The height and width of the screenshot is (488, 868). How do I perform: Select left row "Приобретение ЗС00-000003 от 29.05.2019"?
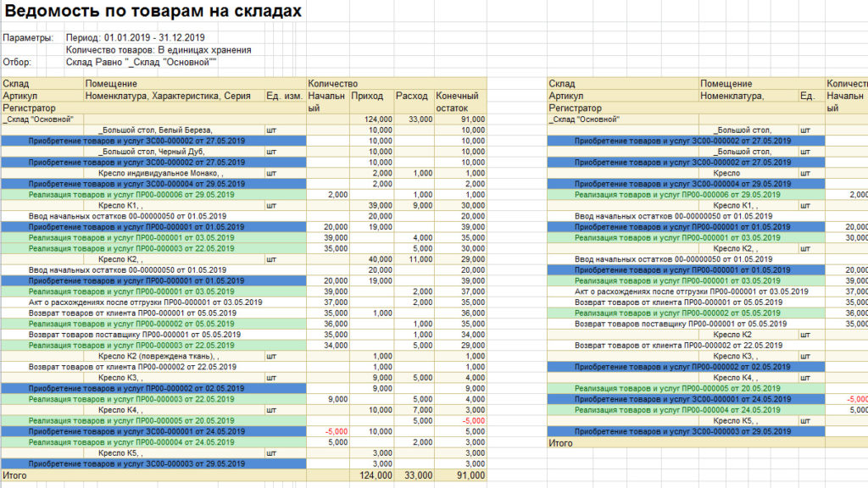pyautogui.click(x=154, y=463)
